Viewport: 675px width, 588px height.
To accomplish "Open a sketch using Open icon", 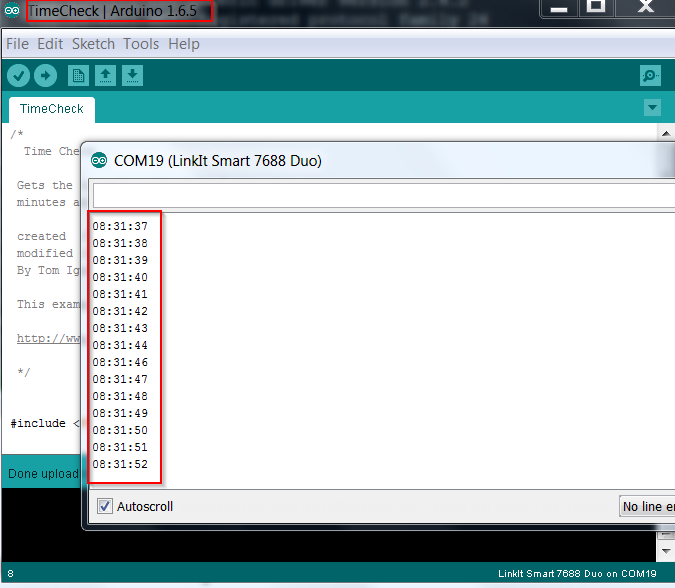I will pos(105,76).
